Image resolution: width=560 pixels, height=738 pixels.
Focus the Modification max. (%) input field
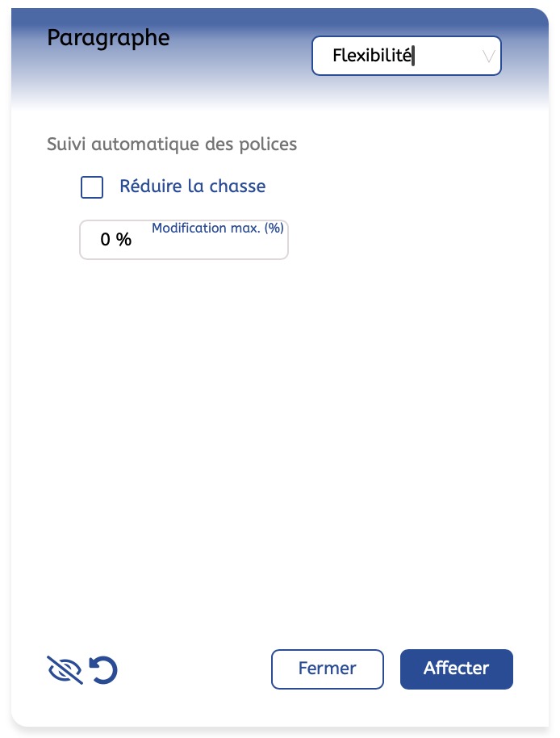pos(184,240)
